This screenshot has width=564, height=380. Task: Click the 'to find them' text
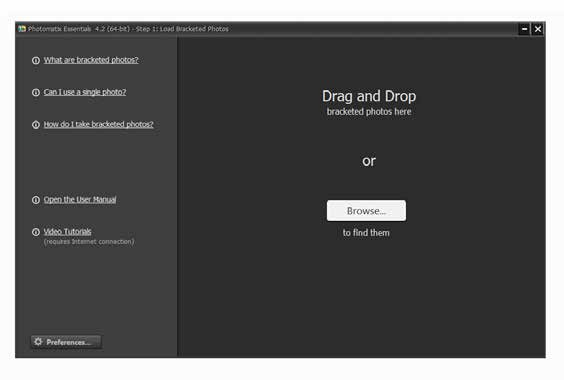[x=366, y=233]
